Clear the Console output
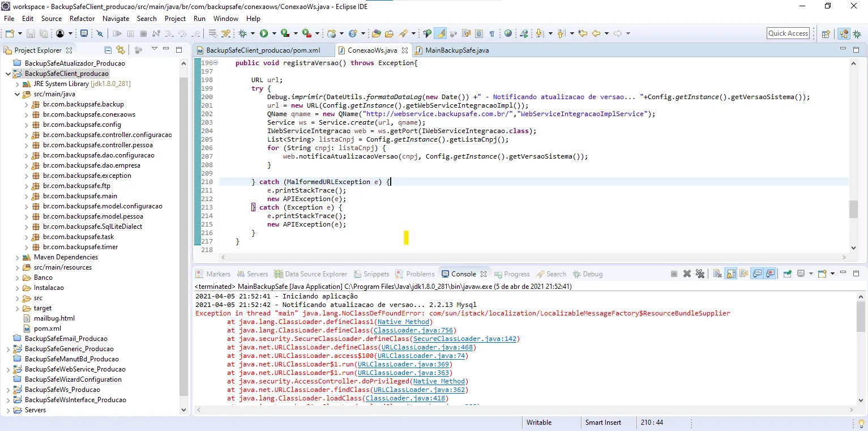This screenshot has width=868, height=431. [x=717, y=274]
